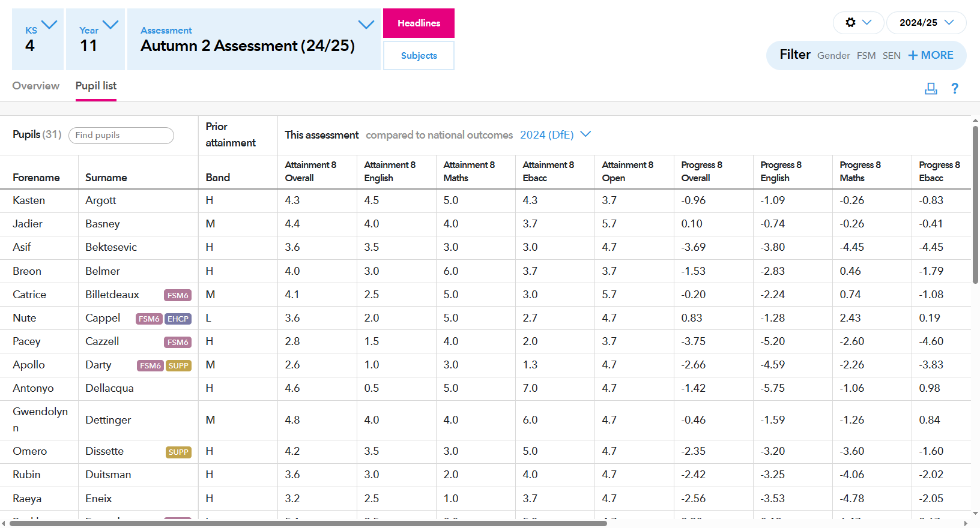The height and width of the screenshot is (528, 980).
Task: Sort by Attainment 8 Ebacc column
Action: click(548, 172)
